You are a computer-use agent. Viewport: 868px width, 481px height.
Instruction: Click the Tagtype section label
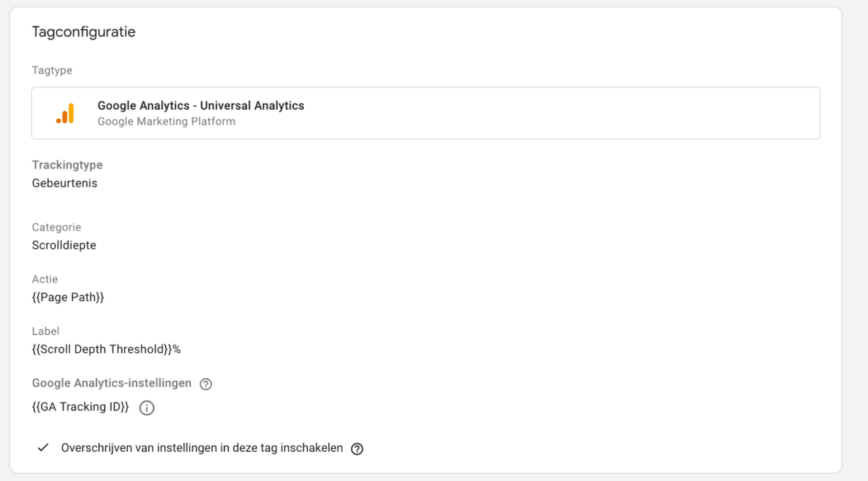coord(52,70)
